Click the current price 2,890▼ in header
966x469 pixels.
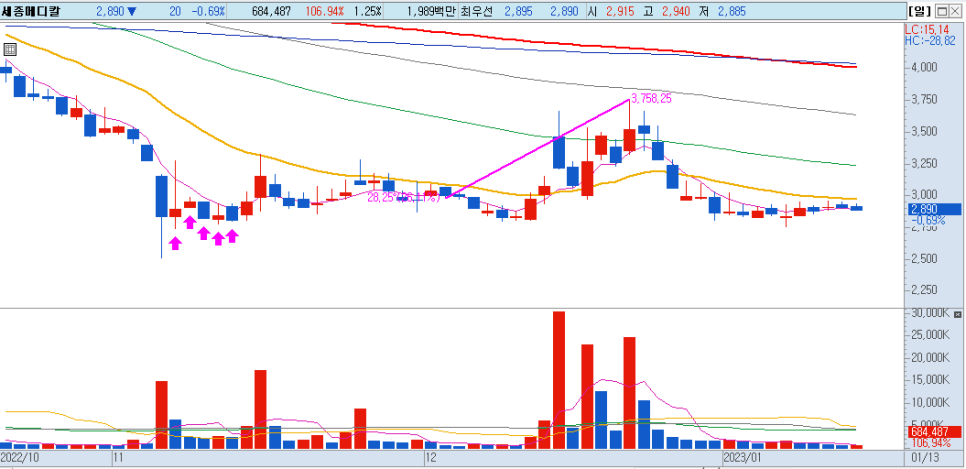(116, 11)
